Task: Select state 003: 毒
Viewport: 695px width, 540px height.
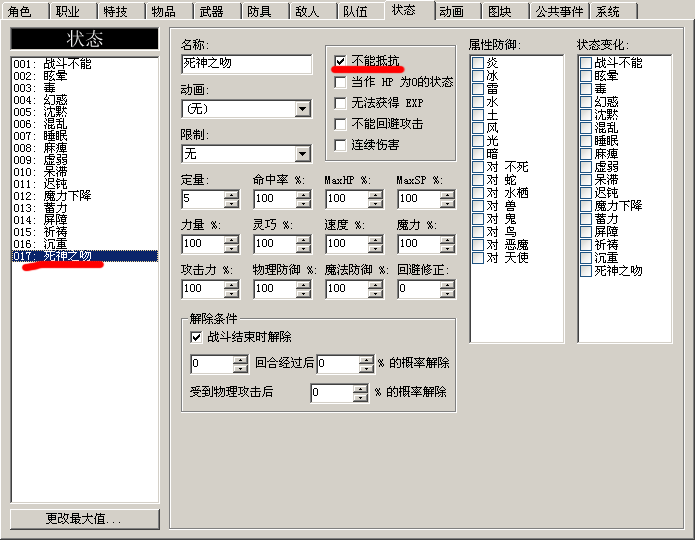Action: pyautogui.click(x=85, y=88)
